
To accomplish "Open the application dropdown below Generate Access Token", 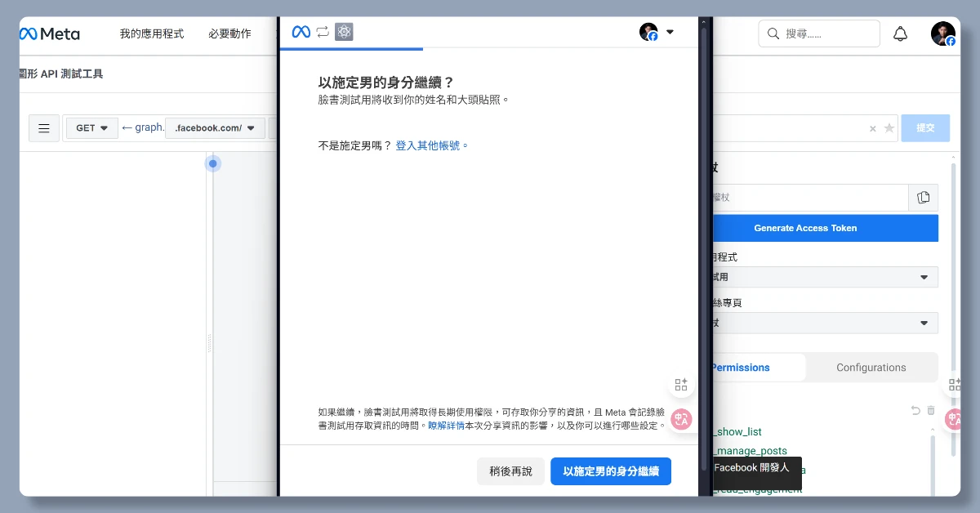I will point(825,277).
